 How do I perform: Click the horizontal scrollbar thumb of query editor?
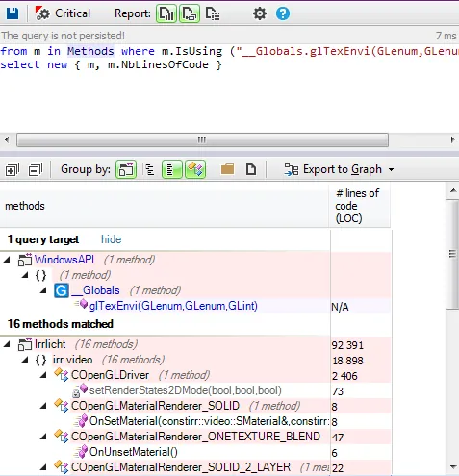coord(202,140)
